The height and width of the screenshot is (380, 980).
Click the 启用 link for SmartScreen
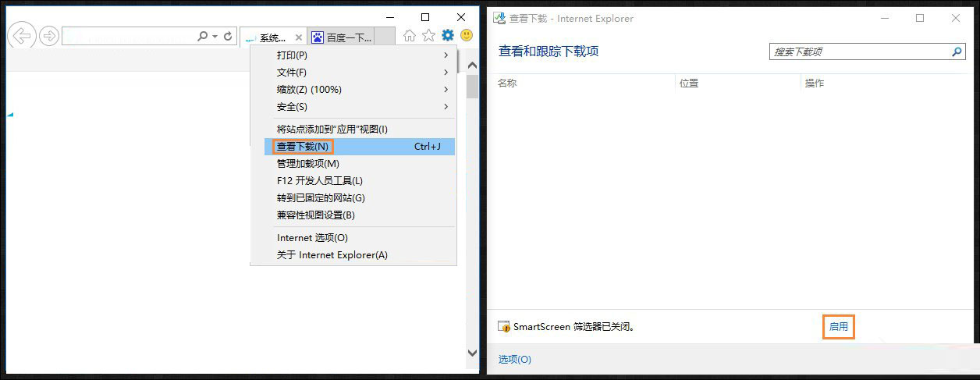tap(839, 327)
